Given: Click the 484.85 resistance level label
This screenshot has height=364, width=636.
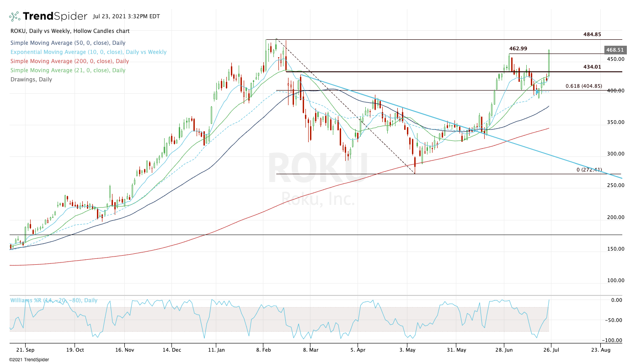Looking at the screenshot, I should 592,34.
